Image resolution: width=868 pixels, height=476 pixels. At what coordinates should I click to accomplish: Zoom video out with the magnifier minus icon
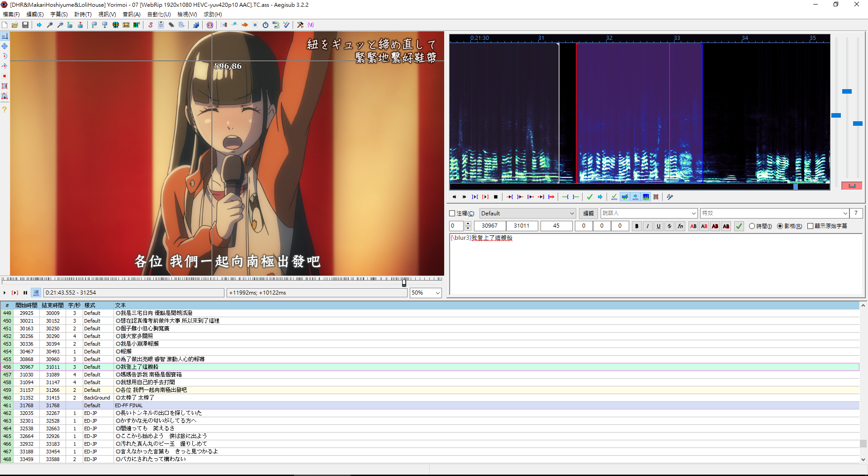pyautogui.click(x=60, y=25)
